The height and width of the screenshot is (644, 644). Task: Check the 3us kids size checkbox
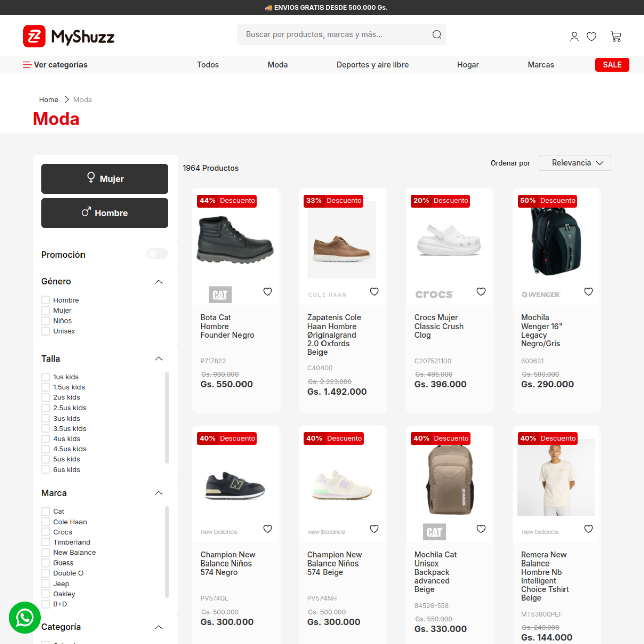(x=45, y=418)
